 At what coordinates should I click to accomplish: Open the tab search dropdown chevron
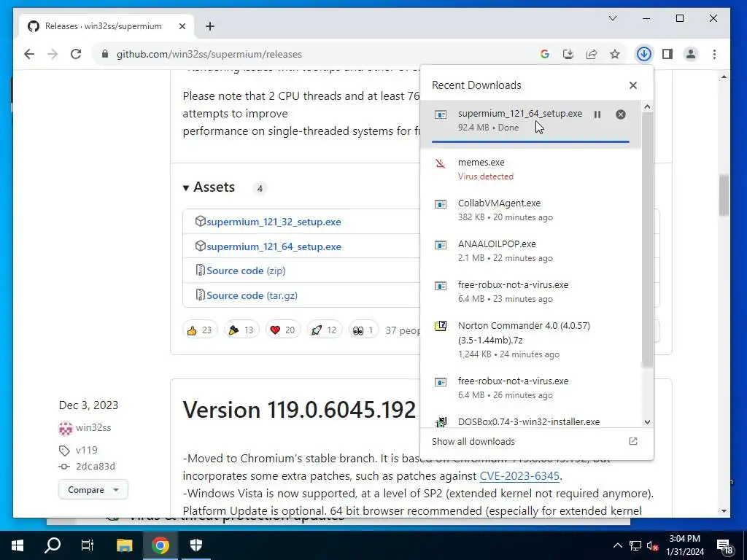[x=613, y=18]
